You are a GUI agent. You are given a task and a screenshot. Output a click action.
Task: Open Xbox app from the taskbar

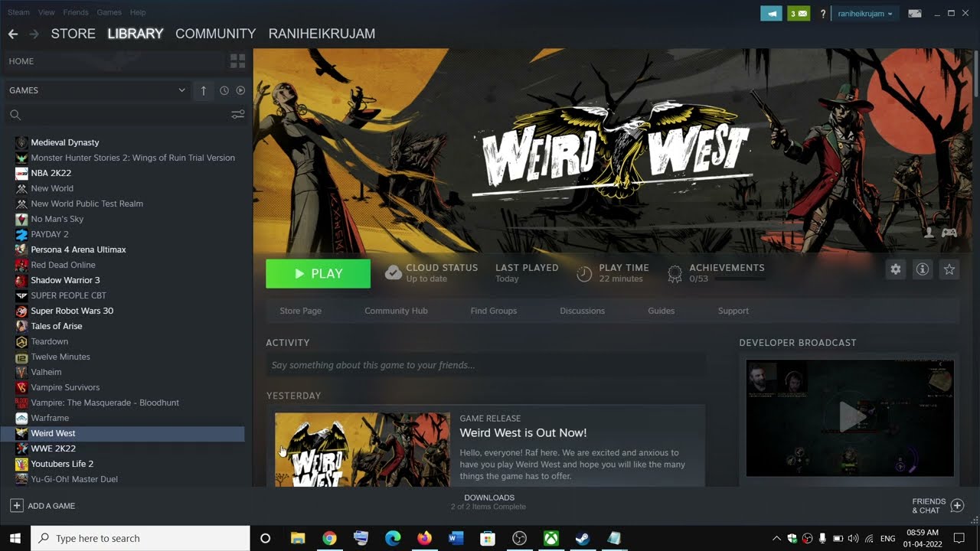coord(551,539)
